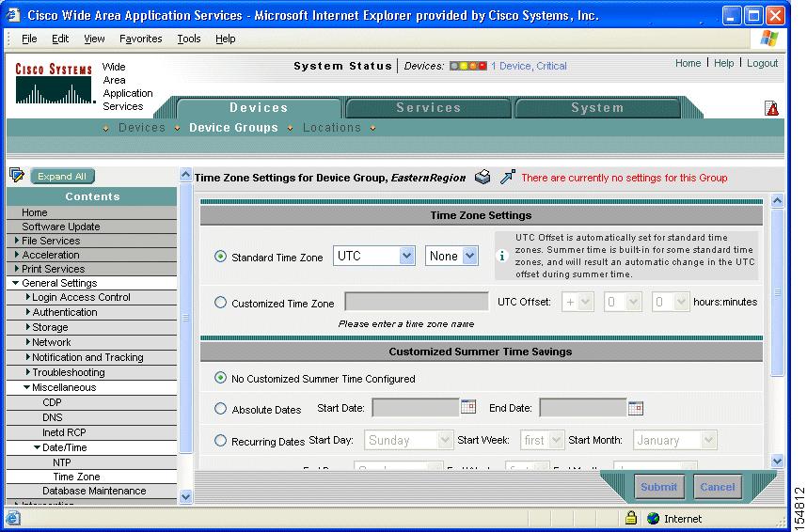Click the Home link in the header
The height and width of the screenshot is (532, 807).
point(688,63)
